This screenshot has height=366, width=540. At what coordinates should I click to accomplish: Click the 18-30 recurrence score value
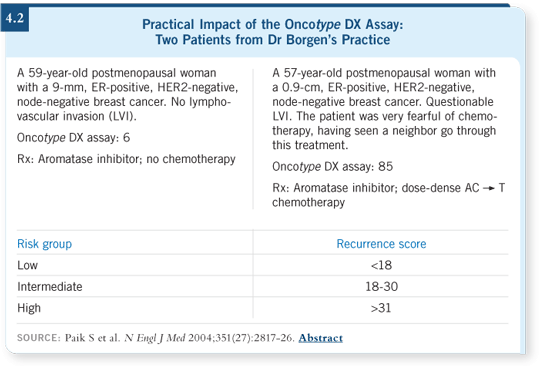(381, 286)
